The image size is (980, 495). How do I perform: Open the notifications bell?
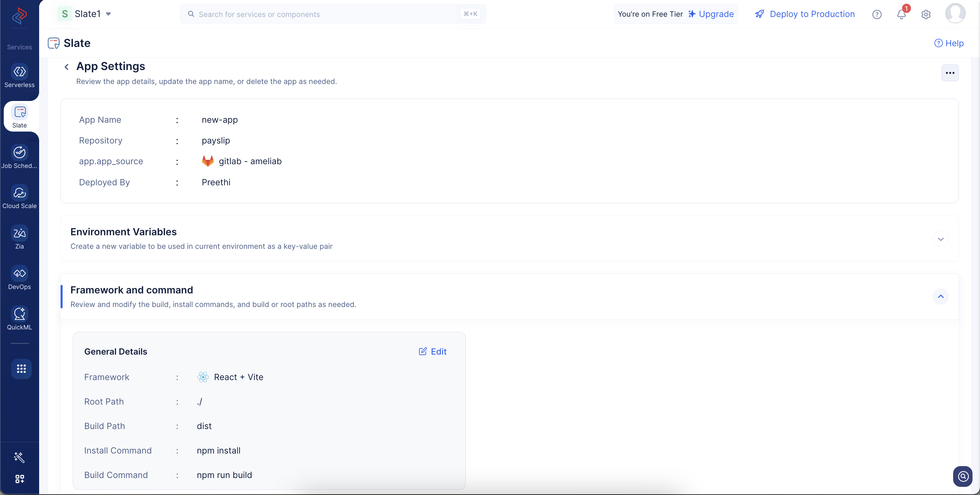901,14
